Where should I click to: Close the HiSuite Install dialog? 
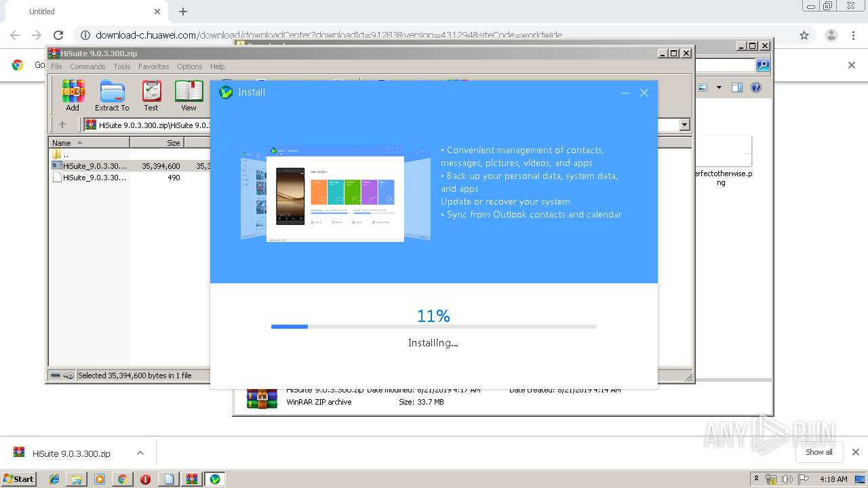(644, 93)
